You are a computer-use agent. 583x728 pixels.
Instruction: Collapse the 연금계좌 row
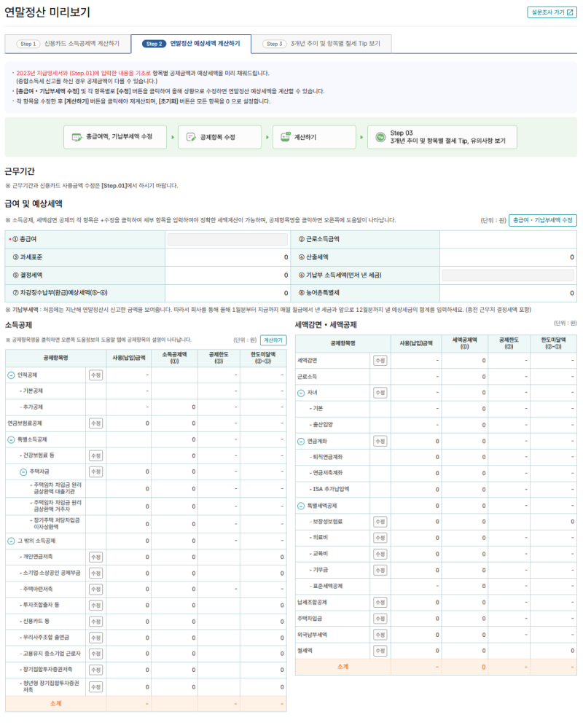301,441
